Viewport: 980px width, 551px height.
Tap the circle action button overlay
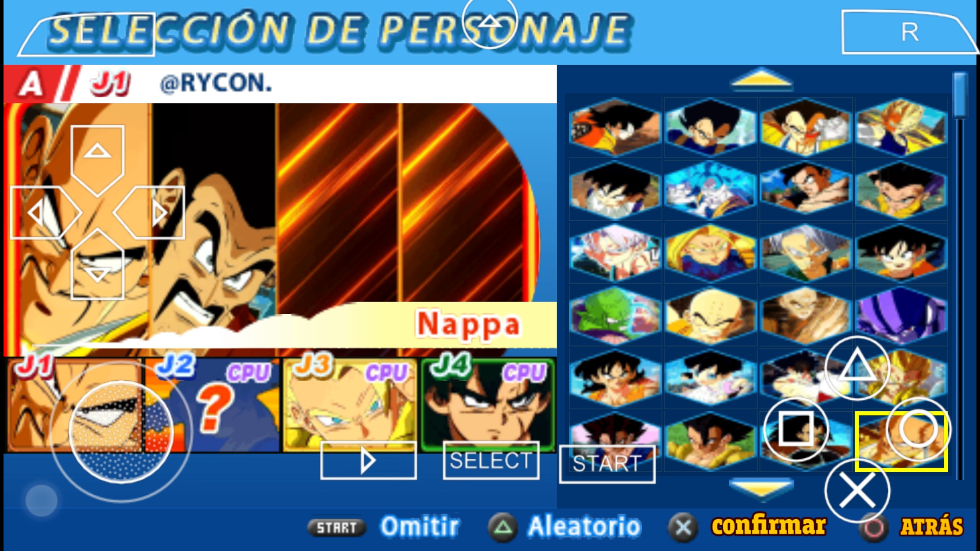tap(918, 429)
